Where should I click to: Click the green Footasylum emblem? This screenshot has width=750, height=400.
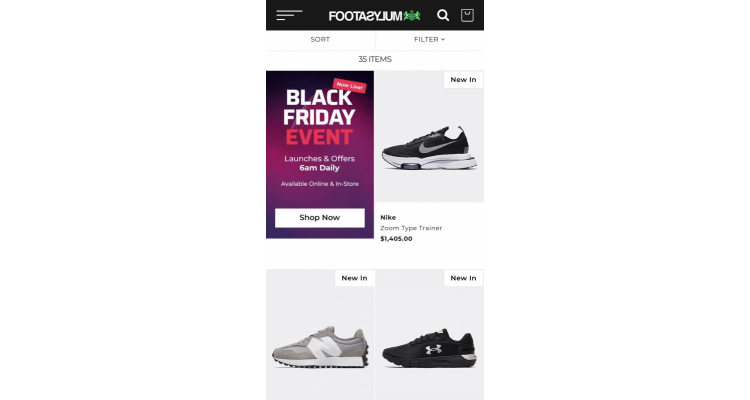412,16
